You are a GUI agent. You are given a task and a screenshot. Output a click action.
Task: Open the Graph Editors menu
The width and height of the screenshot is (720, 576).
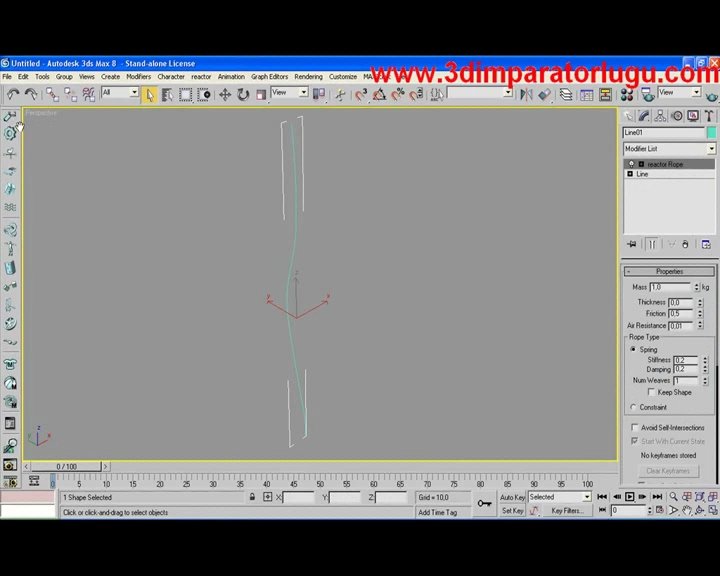[x=270, y=77]
